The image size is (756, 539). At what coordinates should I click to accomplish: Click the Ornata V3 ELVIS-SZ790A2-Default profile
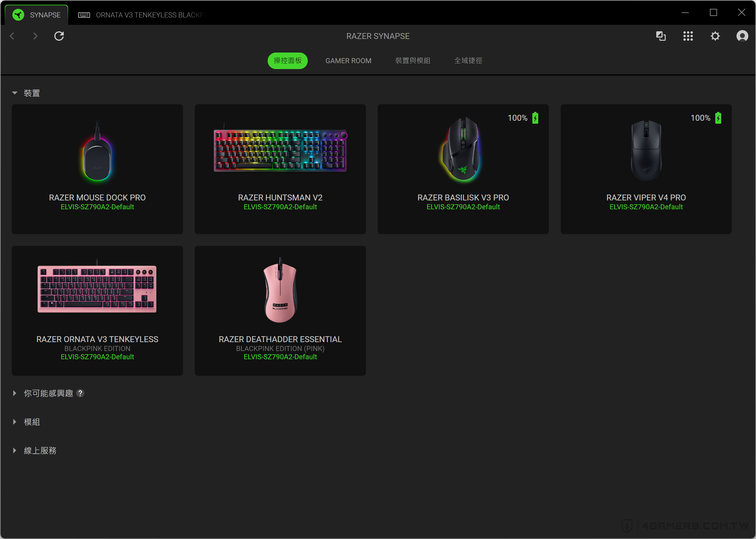(97, 357)
